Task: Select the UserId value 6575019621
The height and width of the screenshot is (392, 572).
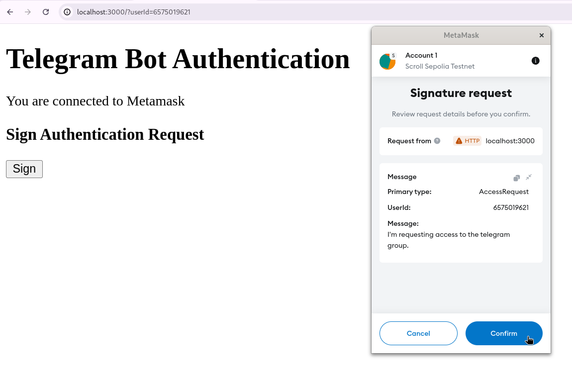Action: tap(511, 207)
